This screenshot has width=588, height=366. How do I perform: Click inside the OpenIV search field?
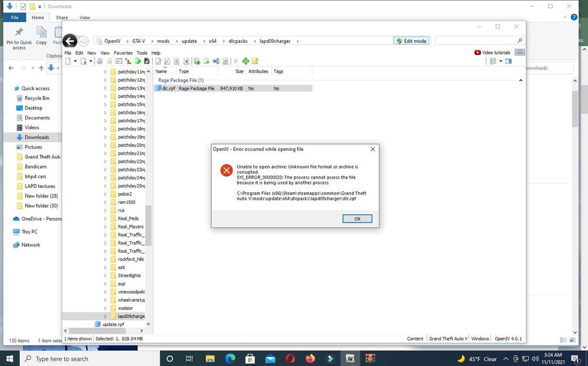pyautogui.click(x=476, y=41)
